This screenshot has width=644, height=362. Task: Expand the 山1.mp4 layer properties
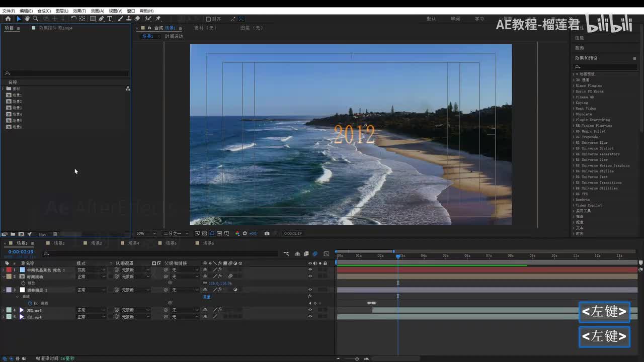point(3,317)
